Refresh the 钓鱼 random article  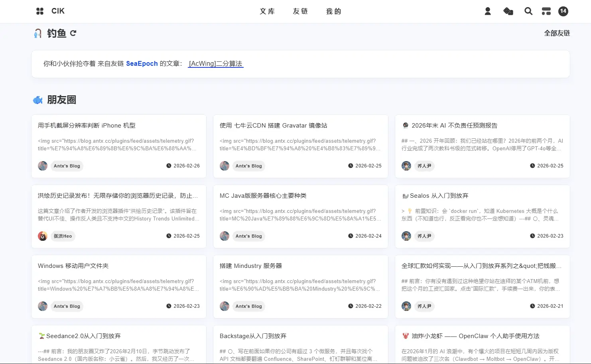(x=73, y=33)
